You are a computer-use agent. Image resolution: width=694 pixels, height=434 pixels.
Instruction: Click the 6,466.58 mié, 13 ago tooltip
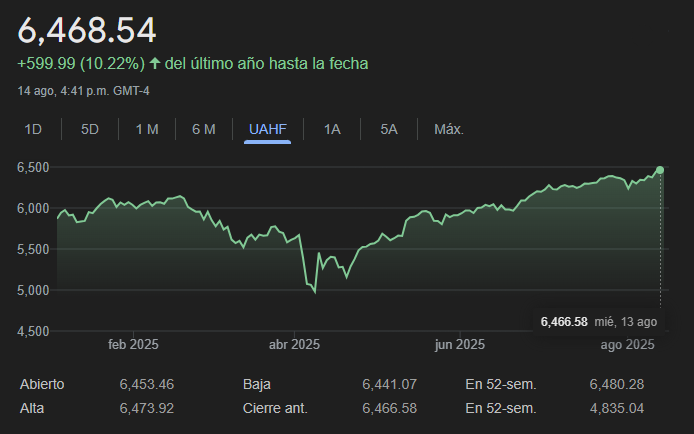click(598, 321)
